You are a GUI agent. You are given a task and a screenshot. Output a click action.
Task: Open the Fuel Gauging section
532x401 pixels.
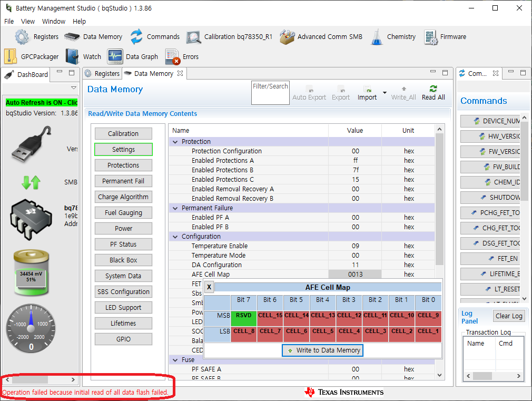tap(123, 212)
